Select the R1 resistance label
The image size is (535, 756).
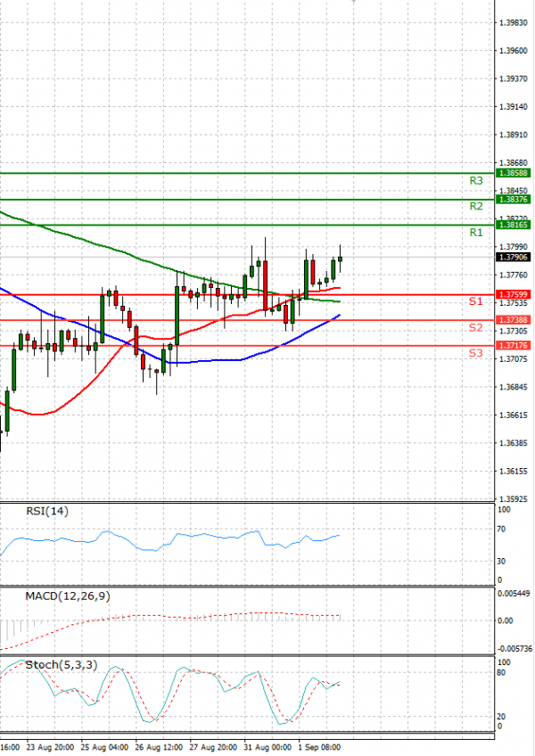475,233
